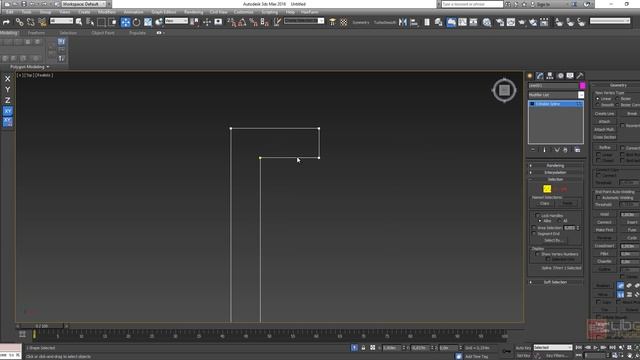Viewport: 640px width, 360px height.
Task: Restrict to X axis constraint
Action: (x=7, y=79)
